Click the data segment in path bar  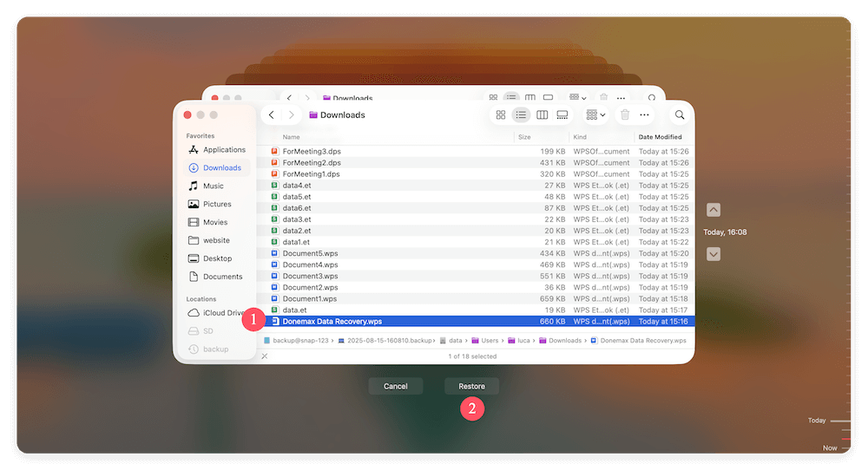coord(451,341)
